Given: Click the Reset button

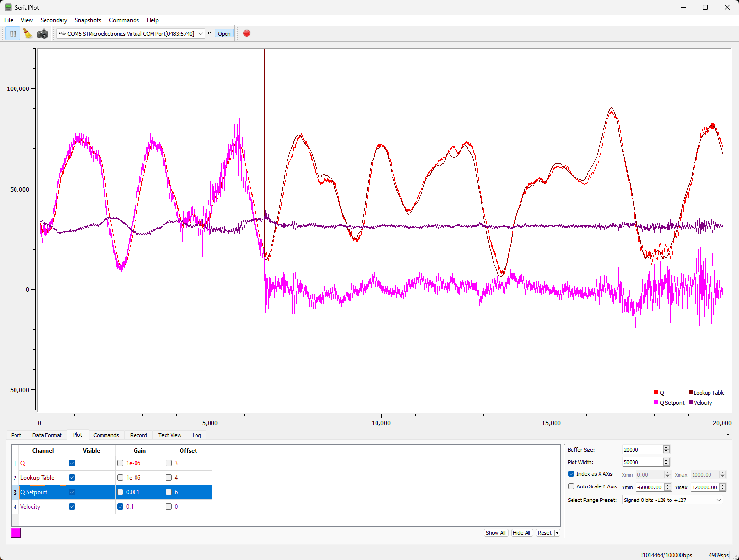Looking at the screenshot, I should point(545,532).
